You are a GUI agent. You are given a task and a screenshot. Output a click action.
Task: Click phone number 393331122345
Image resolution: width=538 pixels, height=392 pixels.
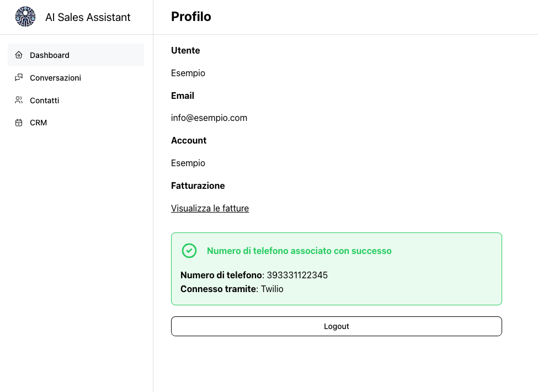[x=297, y=276]
